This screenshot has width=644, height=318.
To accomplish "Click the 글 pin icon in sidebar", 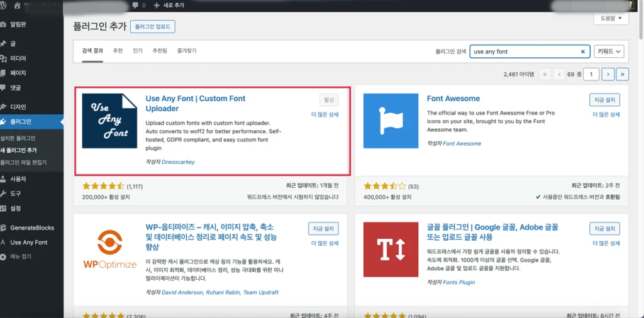I will [3, 43].
